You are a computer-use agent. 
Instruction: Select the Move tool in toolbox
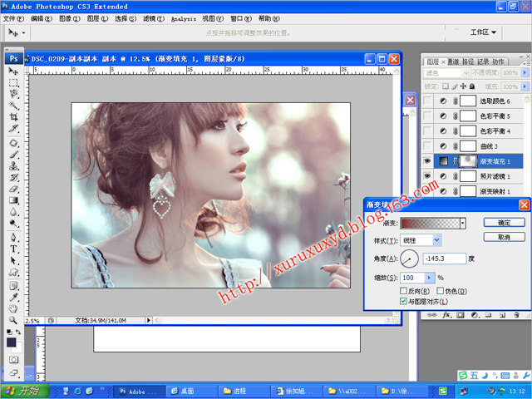click(x=13, y=71)
